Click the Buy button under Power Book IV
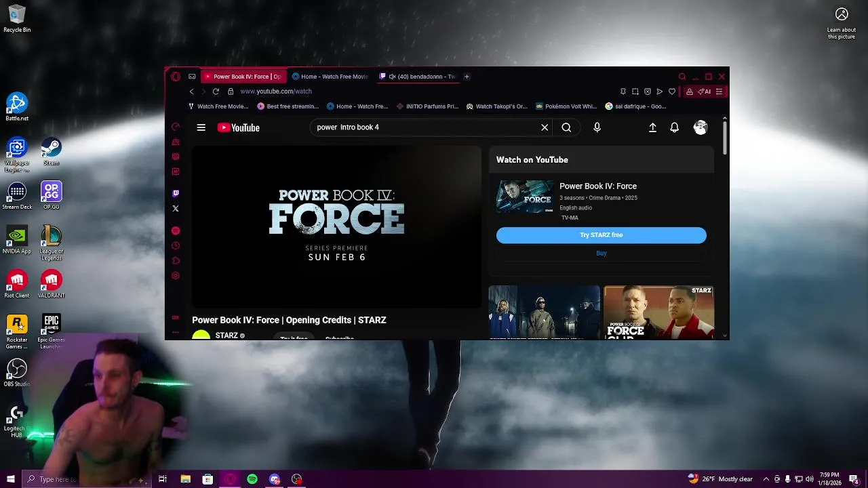Image resolution: width=868 pixels, height=488 pixels. [x=601, y=253]
